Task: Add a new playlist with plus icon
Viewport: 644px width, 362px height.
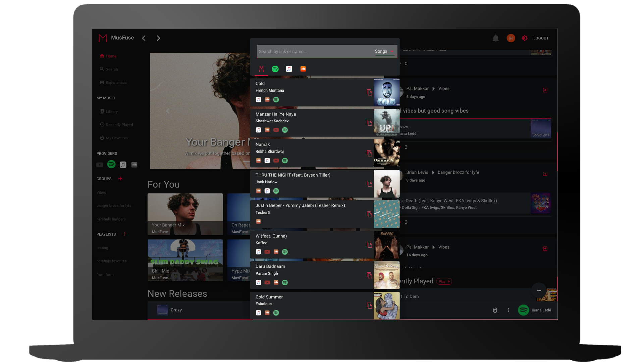Action: [125, 234]
